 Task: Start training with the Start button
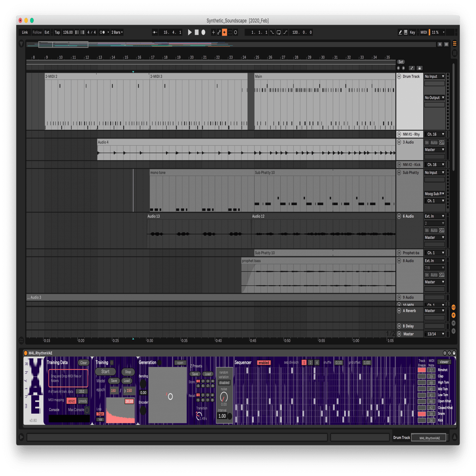[105, 372]
